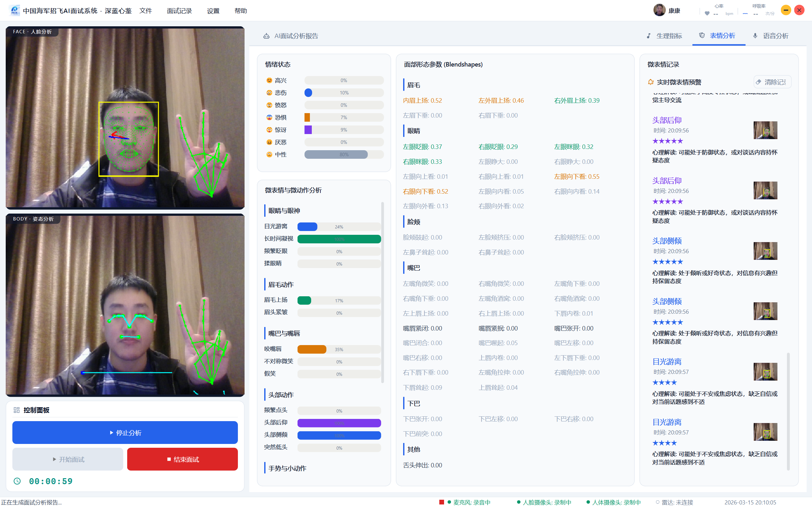Click the red recording square in status bar
The image size is (812, 507).
[x=442, y=502]
